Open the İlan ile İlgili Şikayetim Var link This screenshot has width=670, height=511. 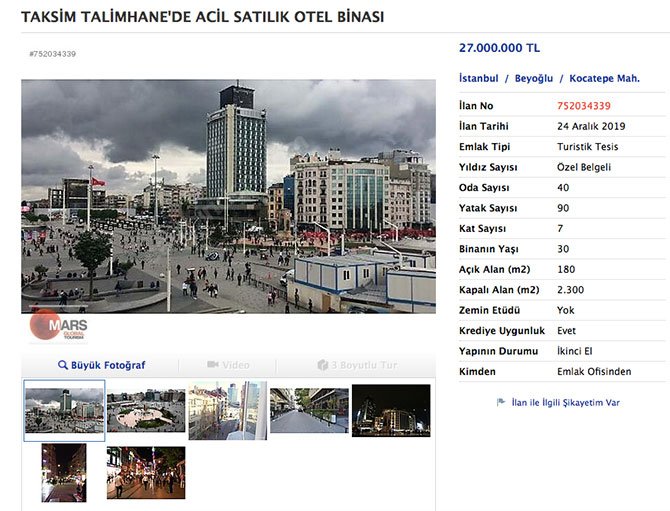[x=565, y=402]
